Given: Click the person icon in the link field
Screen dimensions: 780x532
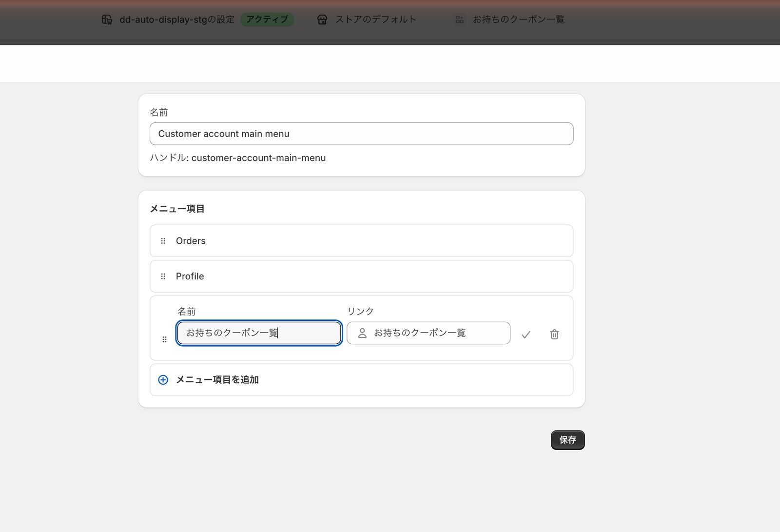Looking at the screenshot, I should click(362, 333).
